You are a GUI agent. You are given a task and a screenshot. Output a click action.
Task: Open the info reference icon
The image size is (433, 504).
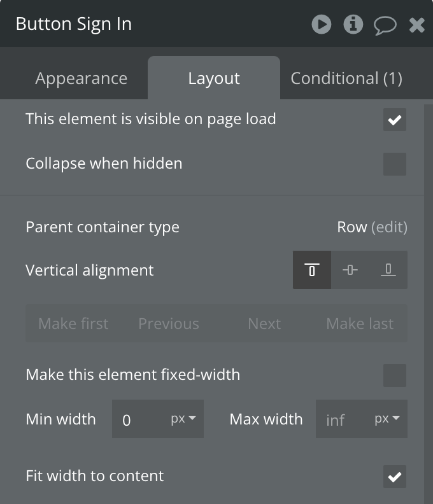click(353, 24)
